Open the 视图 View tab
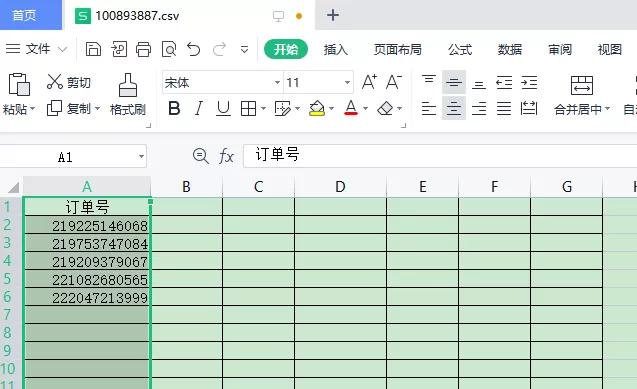Viewport: 637px width, 389px height. [610, 50]
